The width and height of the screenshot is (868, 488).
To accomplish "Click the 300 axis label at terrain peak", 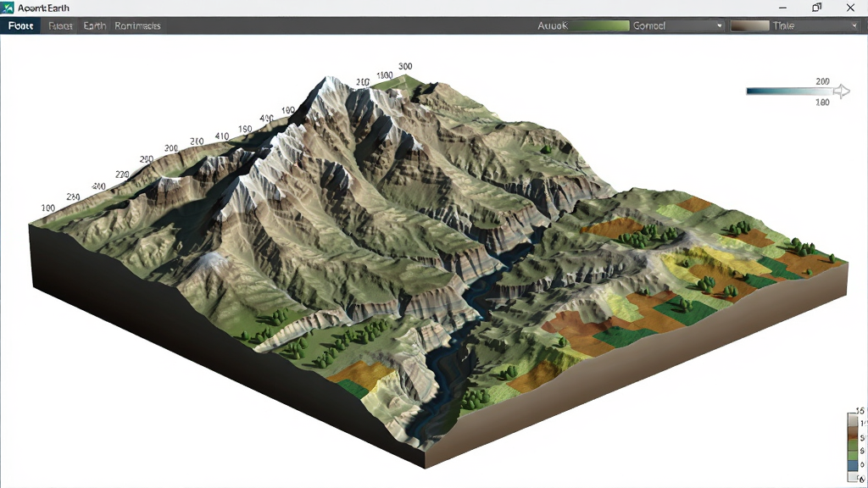I will [405, 66].
